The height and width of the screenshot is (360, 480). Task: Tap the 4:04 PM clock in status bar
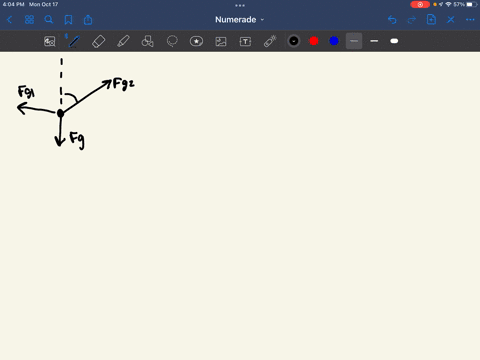click(13, 4)
